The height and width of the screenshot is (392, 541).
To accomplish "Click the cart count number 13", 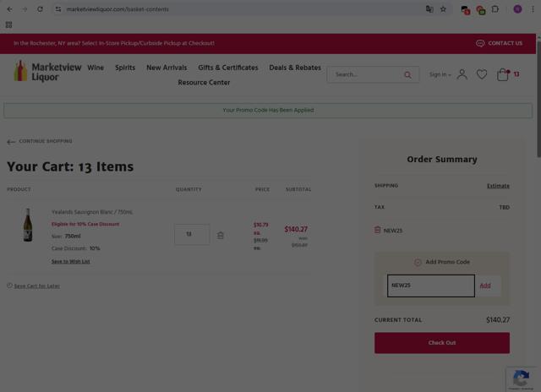I will click(x=516, y=74).
